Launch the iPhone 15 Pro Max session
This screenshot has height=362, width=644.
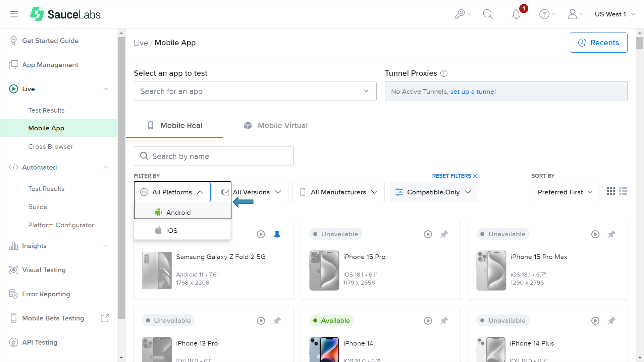[595, 234]
